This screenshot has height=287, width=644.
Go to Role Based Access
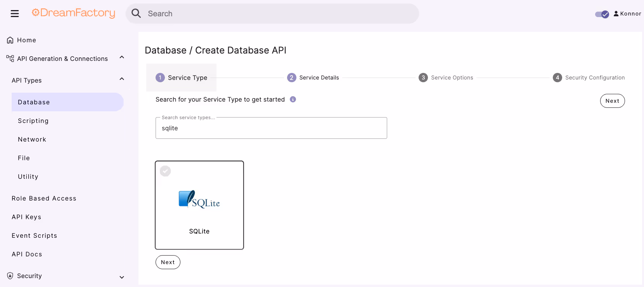(44, 198)
